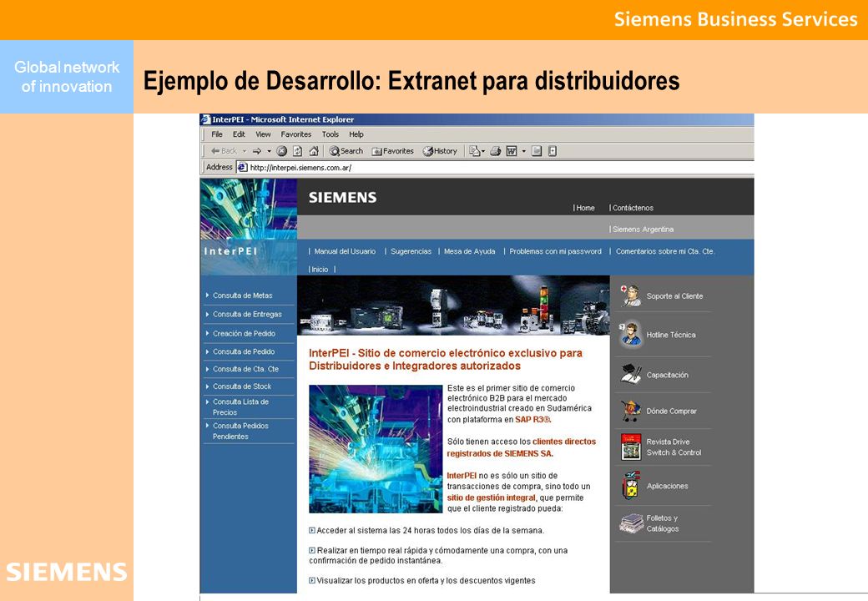Screen dimensions: 868x601
Task: Open the Edit menu
Action: click(239, 134)
